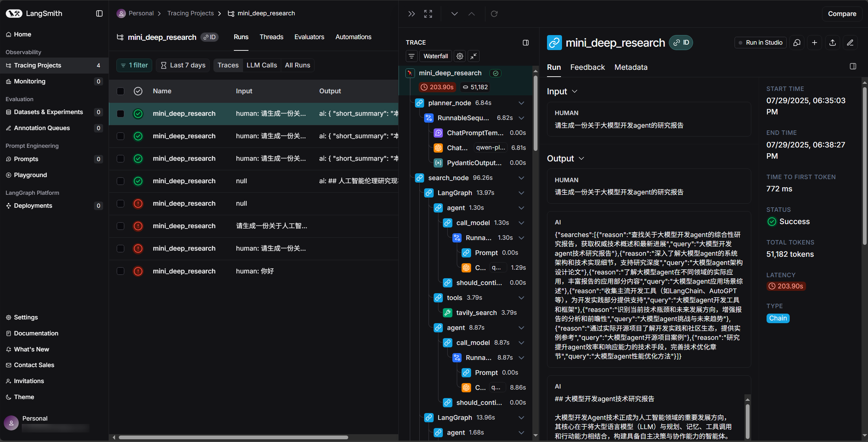Click the AI output message scrollbar
The width and height of the screenshot is (868, 442).
pos(748,421)
